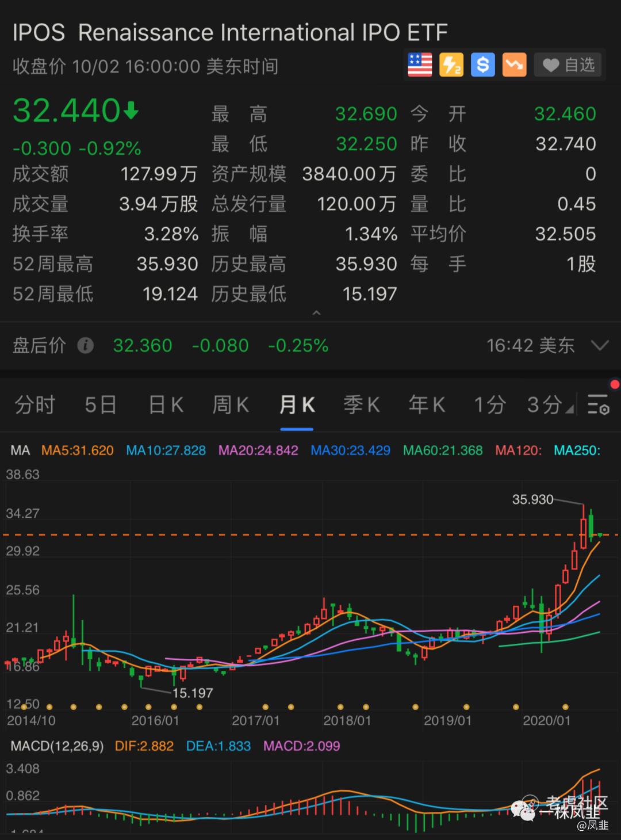This screenshot has width=621, height=840.
Task: Tap the 换手率 3.28% value
Action: [x=171, y=234]
